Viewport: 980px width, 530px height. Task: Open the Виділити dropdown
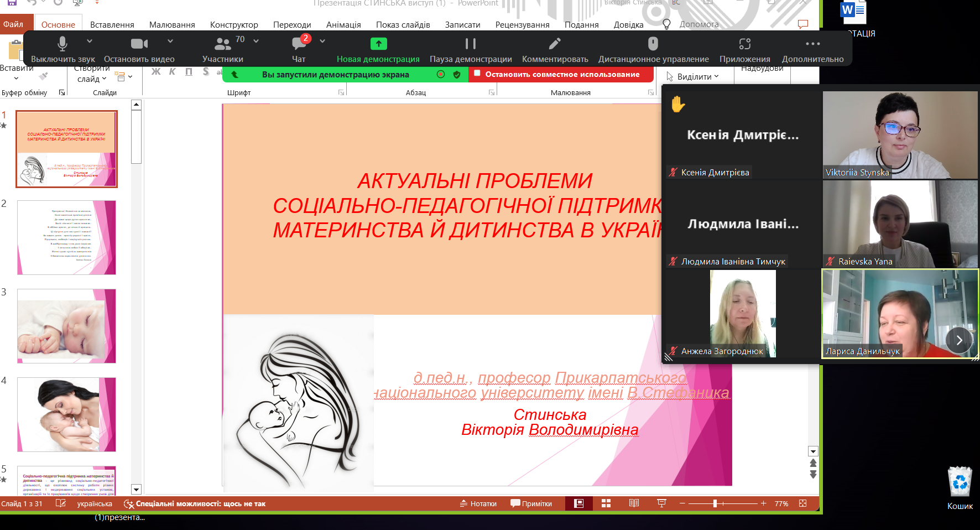[694, 77]
